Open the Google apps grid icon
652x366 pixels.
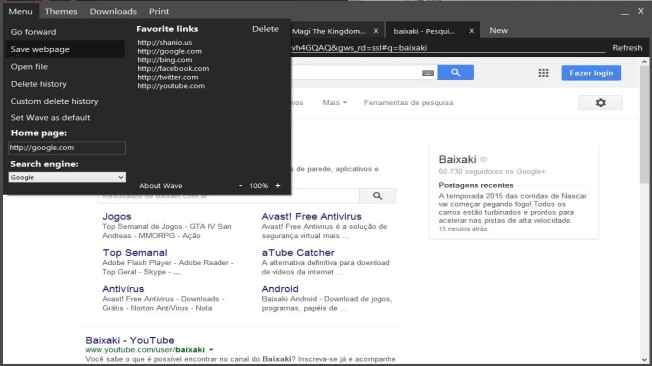coord(543,73)
